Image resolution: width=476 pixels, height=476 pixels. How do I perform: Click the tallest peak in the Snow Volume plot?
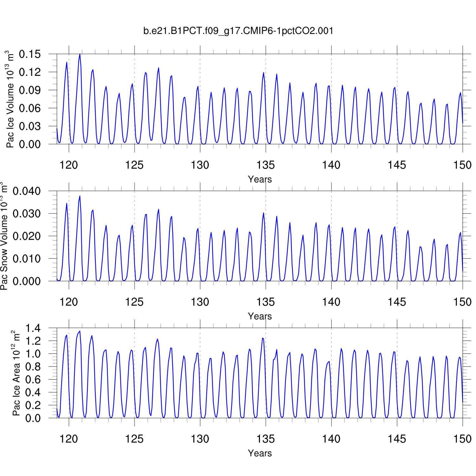pos(80,196)
